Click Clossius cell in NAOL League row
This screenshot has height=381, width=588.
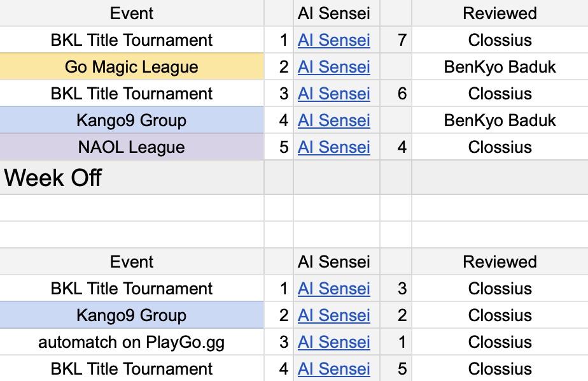500,147
